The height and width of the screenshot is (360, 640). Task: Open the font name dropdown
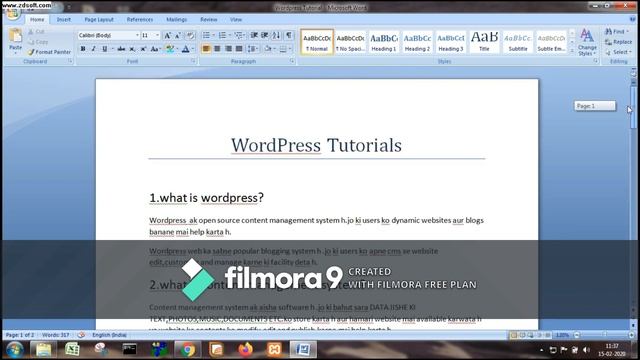[x=137, y=36]
